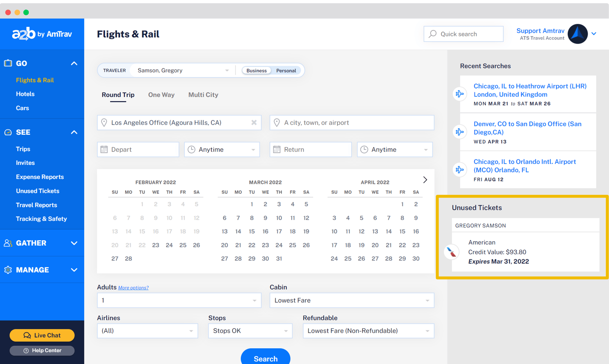Switch to the One Way tab
Image resolution: width=609 pixels, height=364 pixels.
tap(161, 95)
